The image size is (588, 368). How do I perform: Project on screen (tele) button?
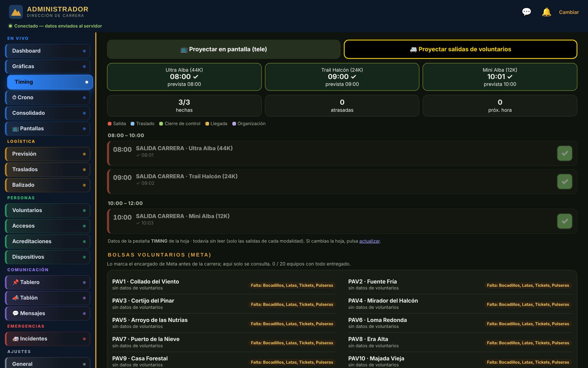coord(223,49)
